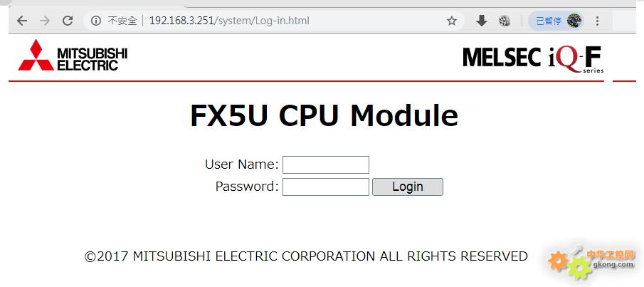Open the 已暂停 profile chip
The height and width of the screenshot is (287, 644).
pos(556,21)
